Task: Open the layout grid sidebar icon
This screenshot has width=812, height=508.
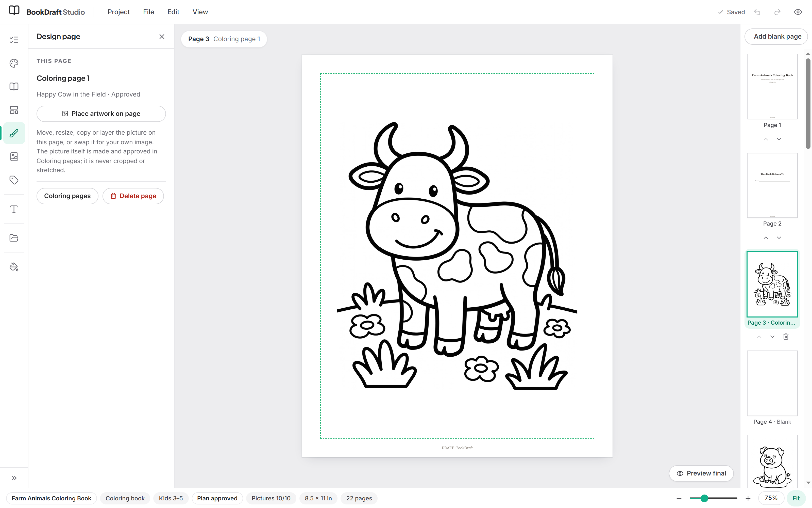Action: pyautogui.click(x=14, y=110)
